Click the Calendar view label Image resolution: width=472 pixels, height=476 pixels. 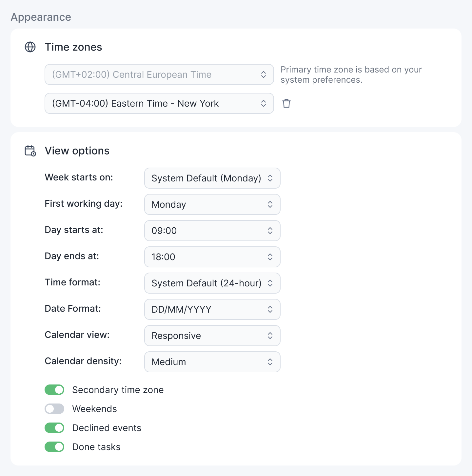[x=77, y=335]
